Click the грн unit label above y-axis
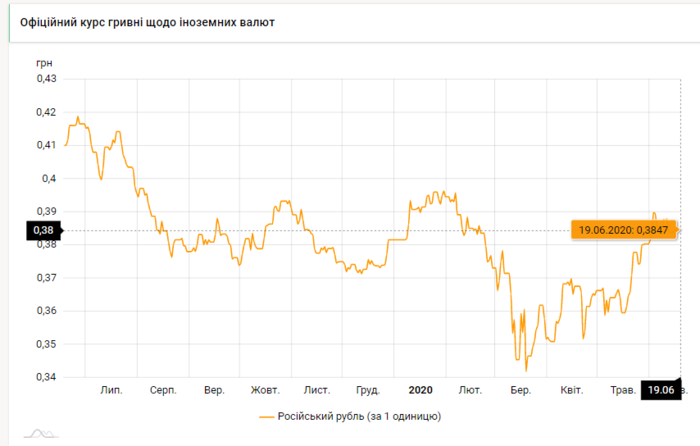The image size is (700, 446). click(x=43, y=62)
